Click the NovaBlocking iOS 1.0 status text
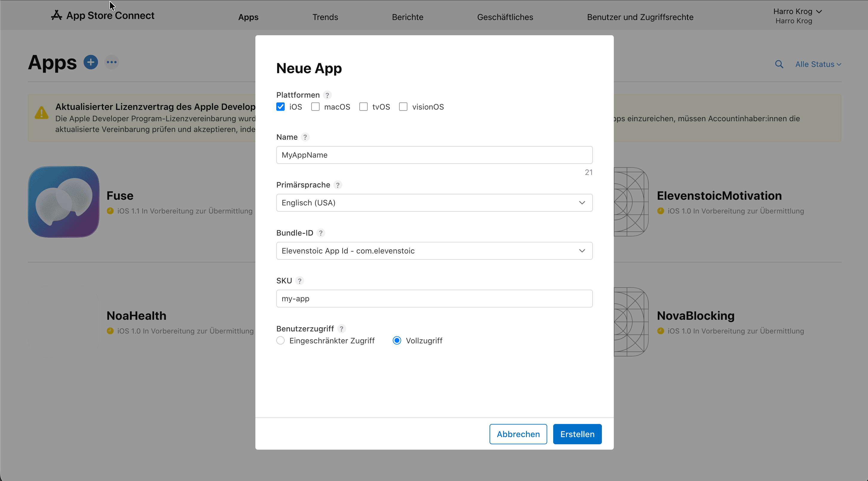This screenshot has width=868, height=481. click(736, 331)
